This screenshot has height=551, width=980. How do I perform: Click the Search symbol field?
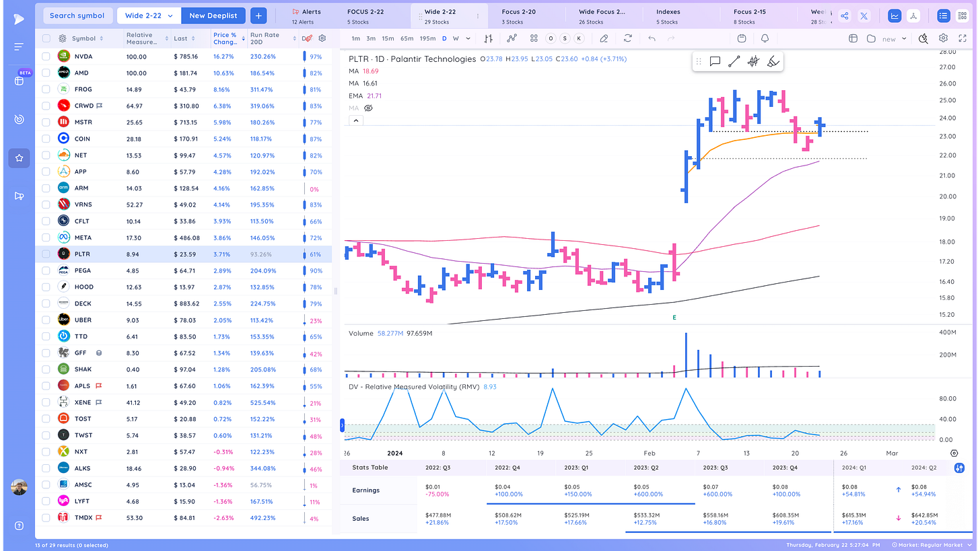click(x=77, y=15)
